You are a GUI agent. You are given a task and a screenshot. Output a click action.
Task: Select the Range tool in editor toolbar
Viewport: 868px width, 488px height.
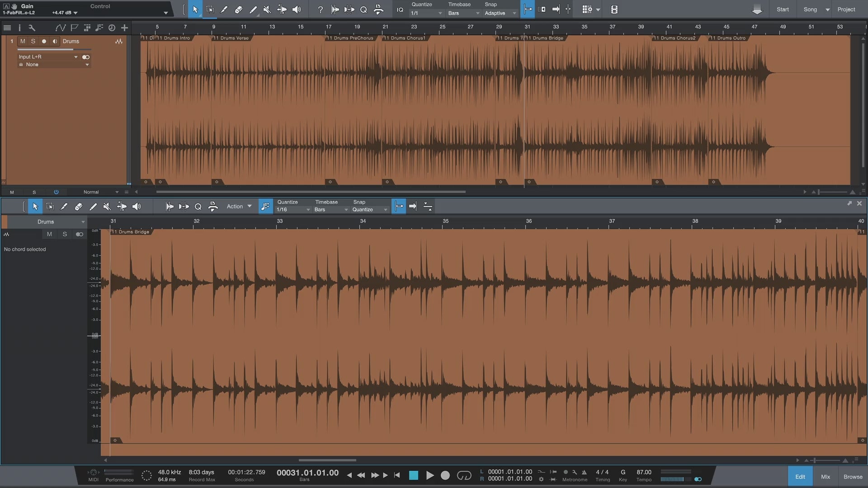[x=50, y=206]
